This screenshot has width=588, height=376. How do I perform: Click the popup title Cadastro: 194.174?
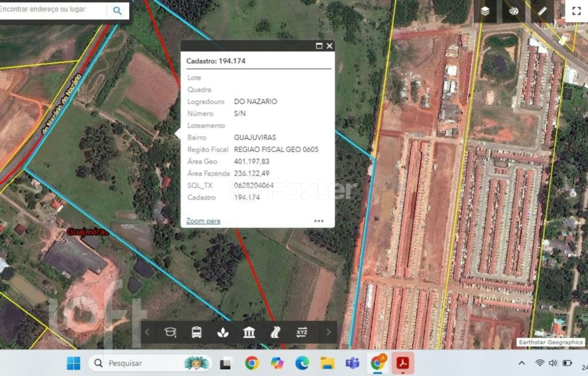click(216, 61)
